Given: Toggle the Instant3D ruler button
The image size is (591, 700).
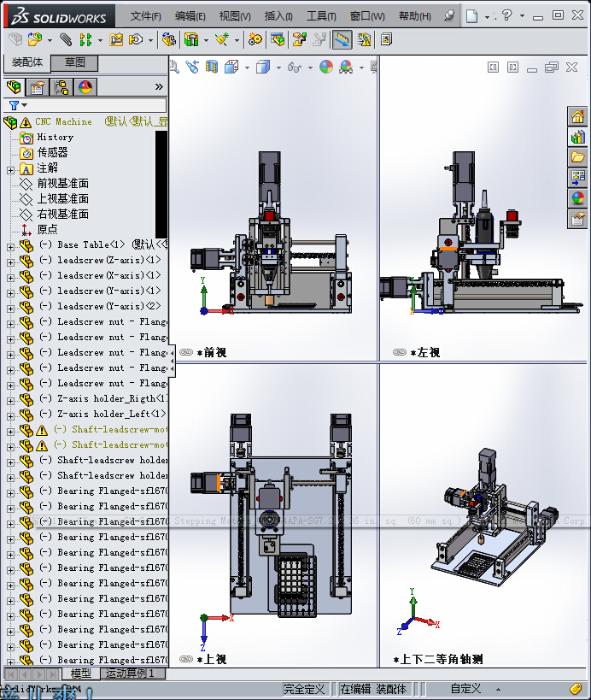Looking at the screenshot, I should (342, 39).
